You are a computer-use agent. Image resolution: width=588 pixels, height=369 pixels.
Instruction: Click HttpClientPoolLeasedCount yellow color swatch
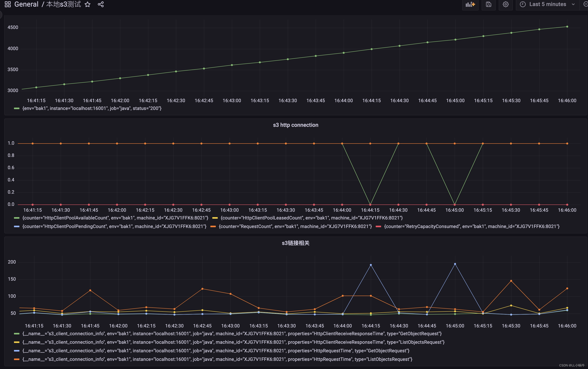pyautogui.click(x=215, y=218)
